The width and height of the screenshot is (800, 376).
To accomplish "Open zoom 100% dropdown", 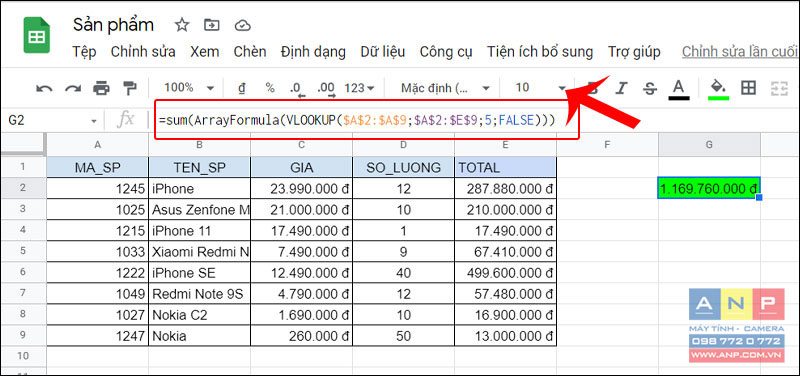I will [189, 88].
